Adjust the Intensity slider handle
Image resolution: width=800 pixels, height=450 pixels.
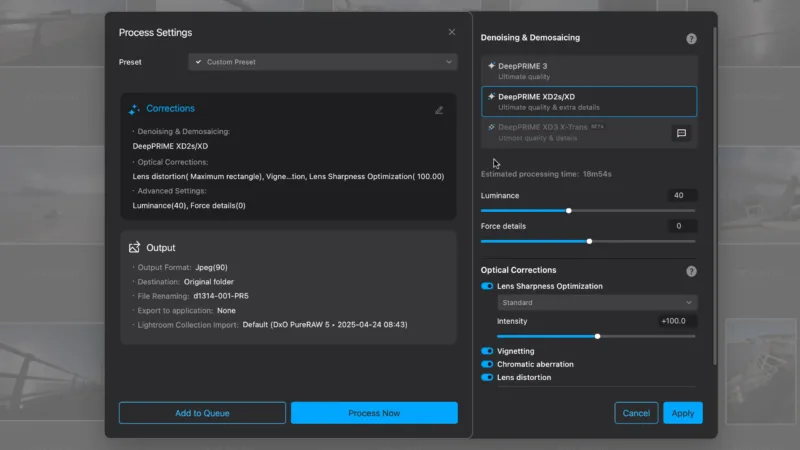[597, 336]
